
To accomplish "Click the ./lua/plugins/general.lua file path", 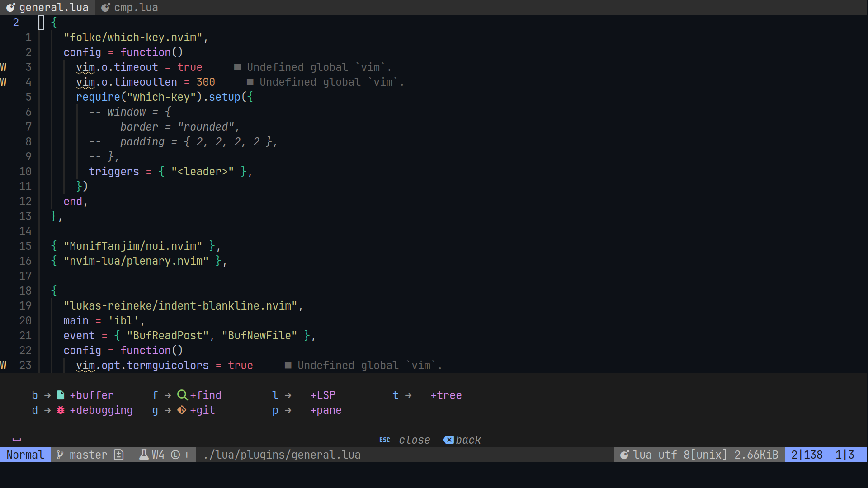I will click(x=282, y=455).
